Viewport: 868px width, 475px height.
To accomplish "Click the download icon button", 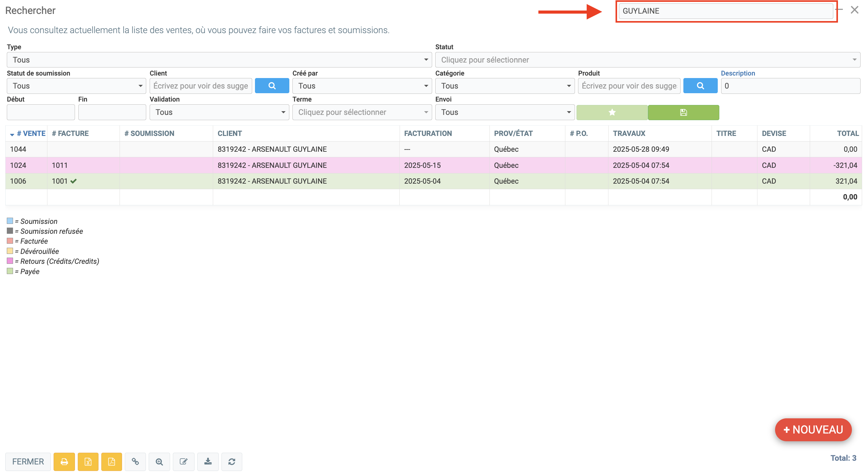I will click(208, 461).
